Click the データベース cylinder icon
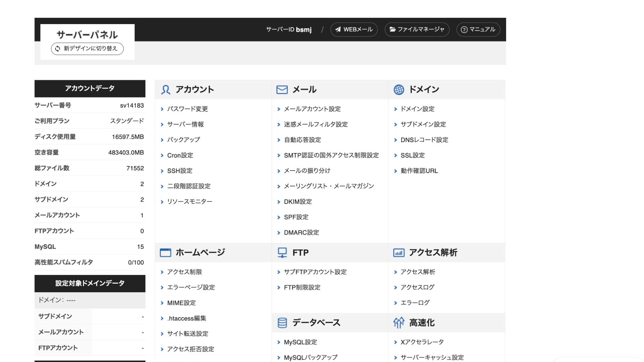The height and width of the screenshot is (362, 644). click(x=282, y=323)
